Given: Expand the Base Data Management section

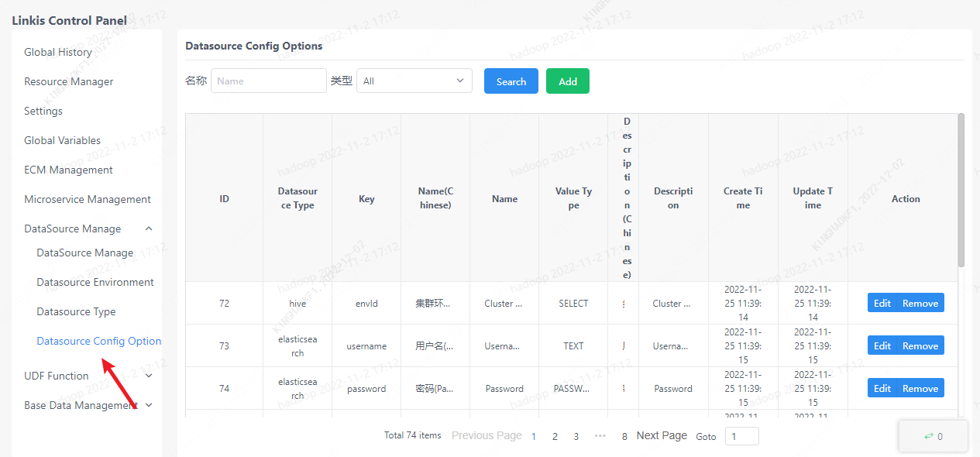Looking at the screenshot, I should (x=148, y=404).
